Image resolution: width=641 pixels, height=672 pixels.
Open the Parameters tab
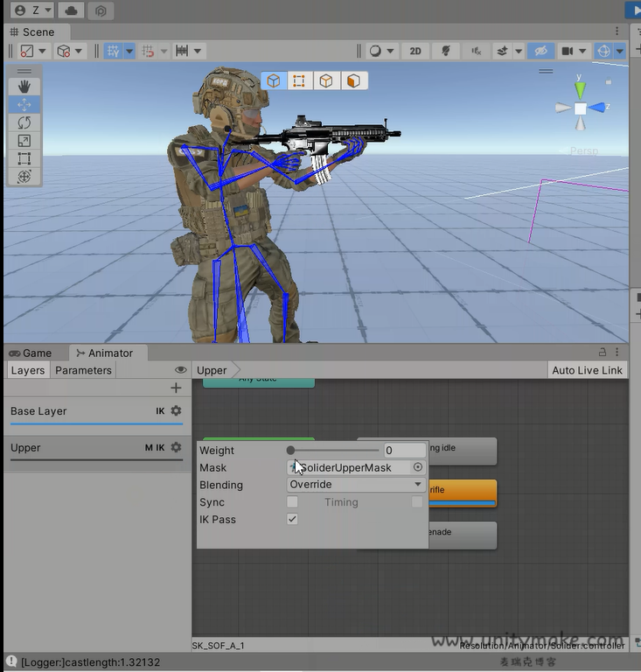(x=83, y=370)
